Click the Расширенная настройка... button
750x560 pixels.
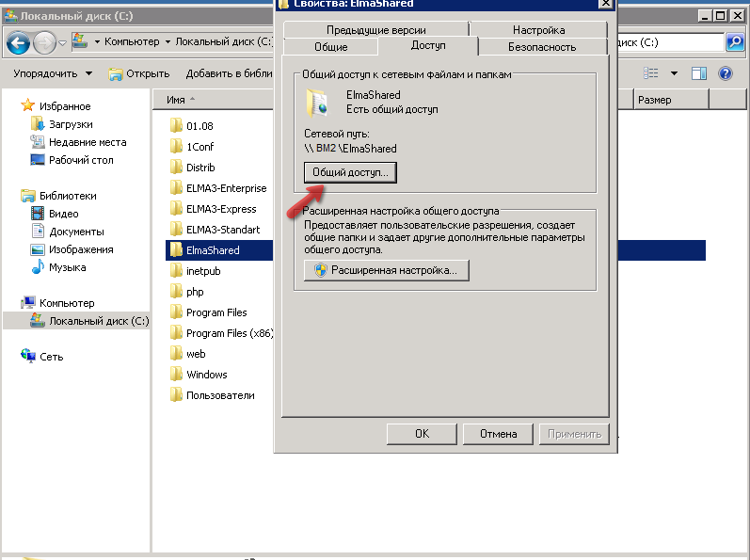tap(386, 270)
